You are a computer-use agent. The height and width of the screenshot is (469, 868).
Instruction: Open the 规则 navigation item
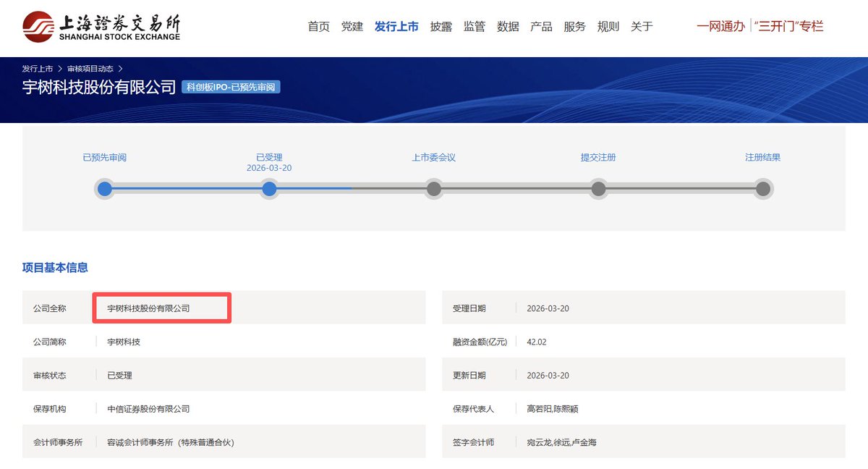click(608, 27)
